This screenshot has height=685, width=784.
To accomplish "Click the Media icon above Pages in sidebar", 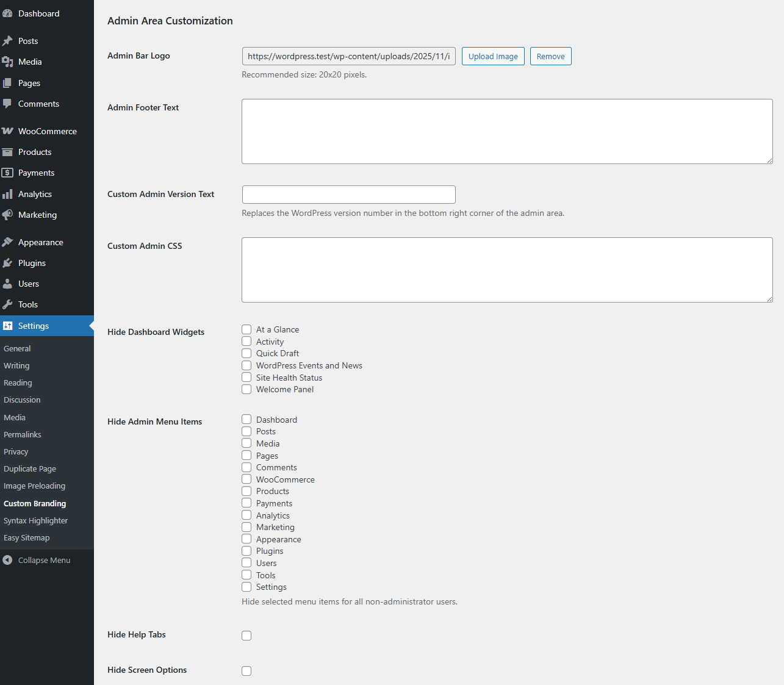I will tap(7, 62).
